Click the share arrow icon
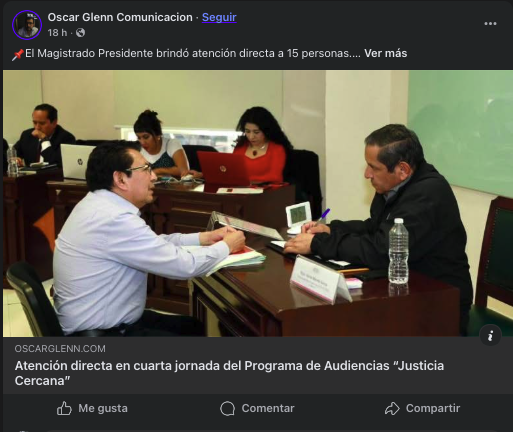The image size is (513, 432). coord(392,408)
